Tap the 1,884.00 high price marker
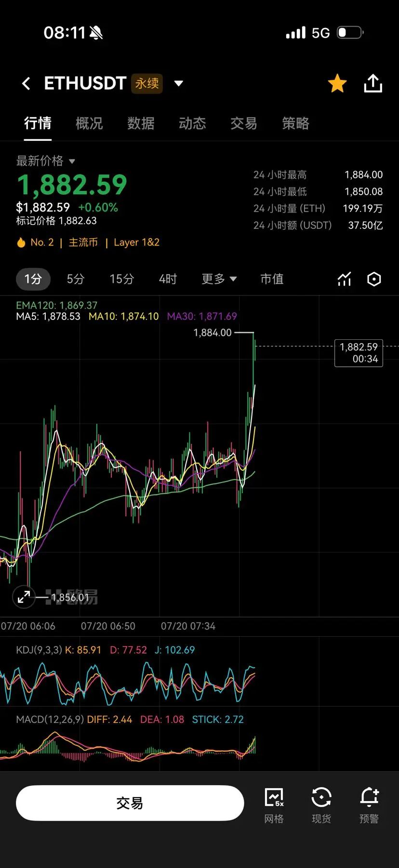 (213, 333)
